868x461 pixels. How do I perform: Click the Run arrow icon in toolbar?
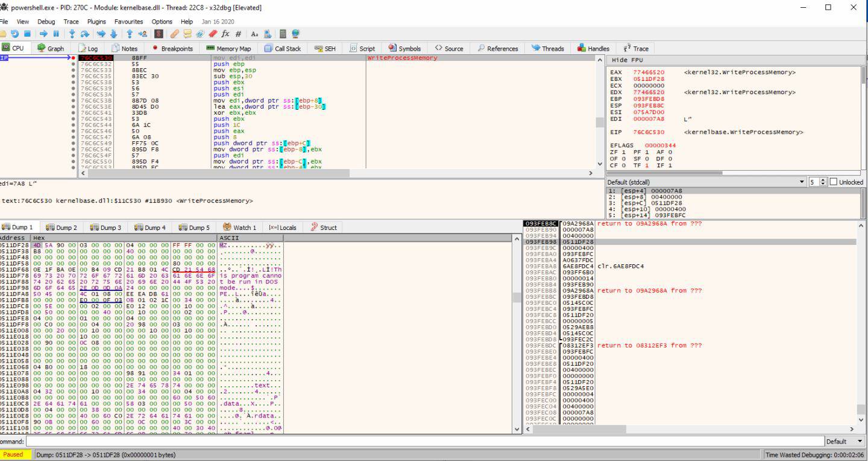[44, 34]
